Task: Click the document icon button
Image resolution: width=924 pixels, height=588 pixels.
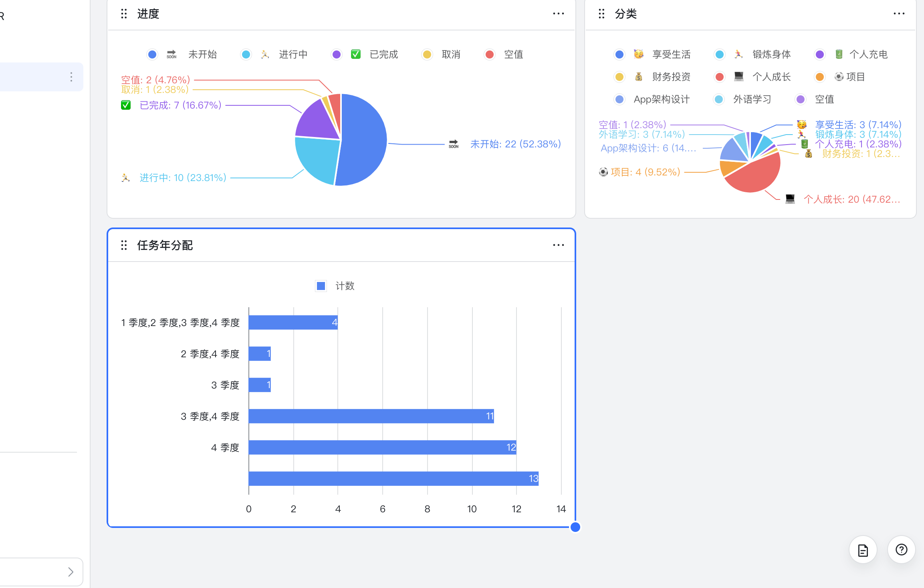Action: [863, 550]
